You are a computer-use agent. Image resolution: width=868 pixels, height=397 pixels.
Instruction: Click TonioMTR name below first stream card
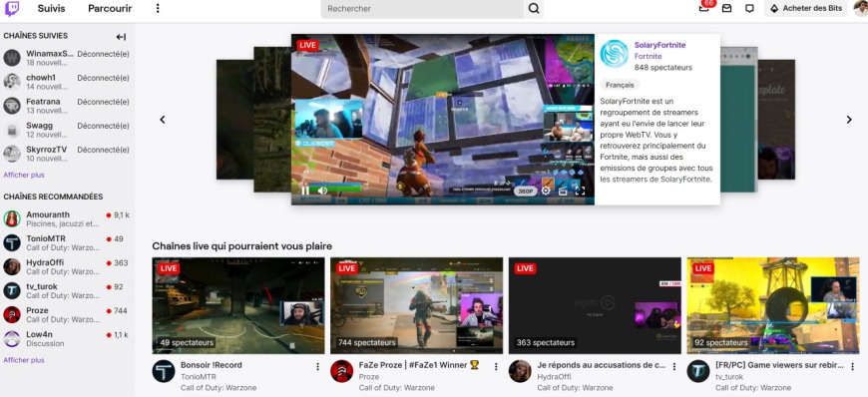pyautogui.click(x=199, y=377)
